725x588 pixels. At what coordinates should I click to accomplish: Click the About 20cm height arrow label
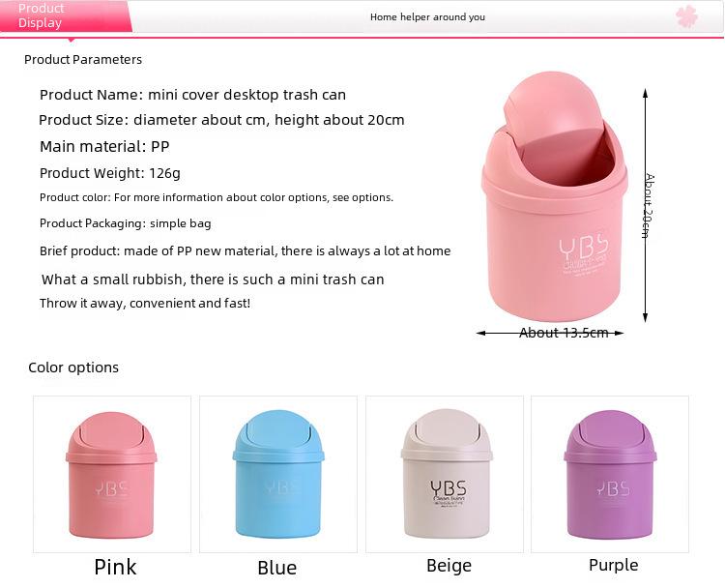(649, 206)
